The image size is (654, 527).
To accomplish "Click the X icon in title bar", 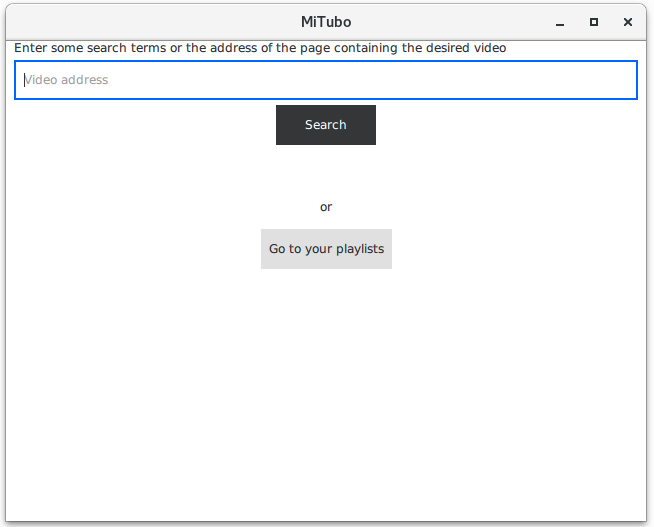I will point(628,22).
